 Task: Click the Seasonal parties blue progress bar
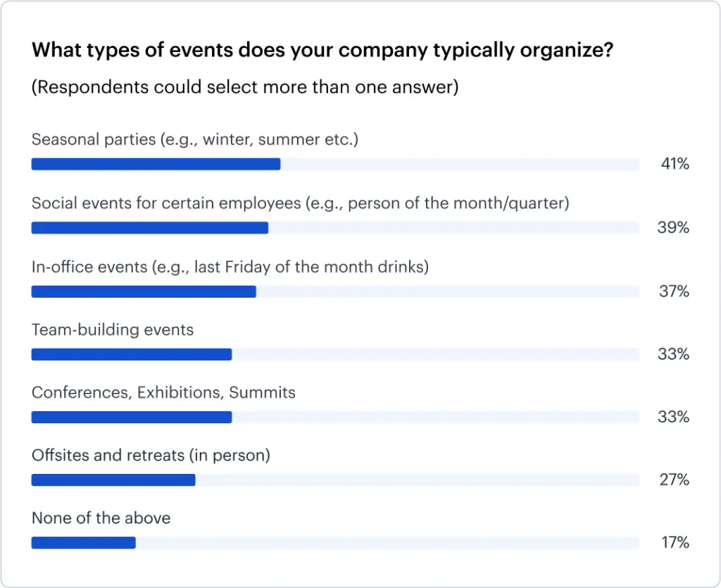[156, 164]
